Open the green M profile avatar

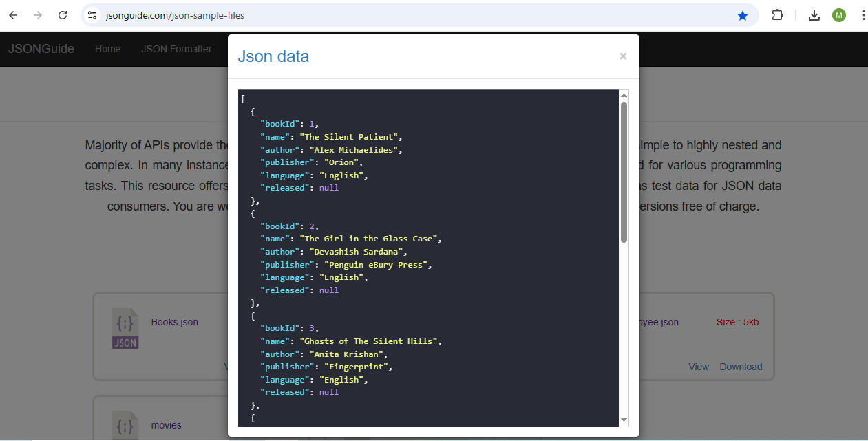point(838,15)
